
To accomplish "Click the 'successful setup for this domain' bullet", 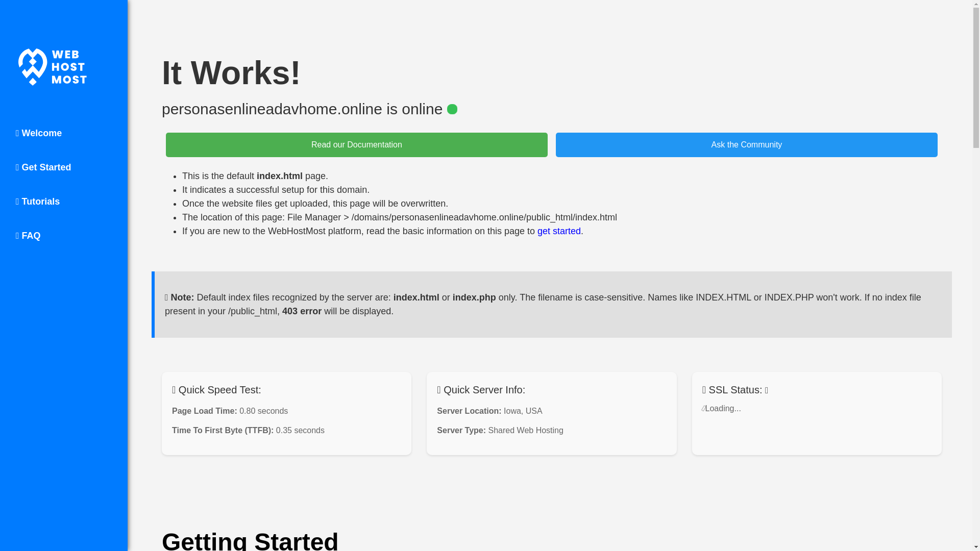I will point(276,190).
